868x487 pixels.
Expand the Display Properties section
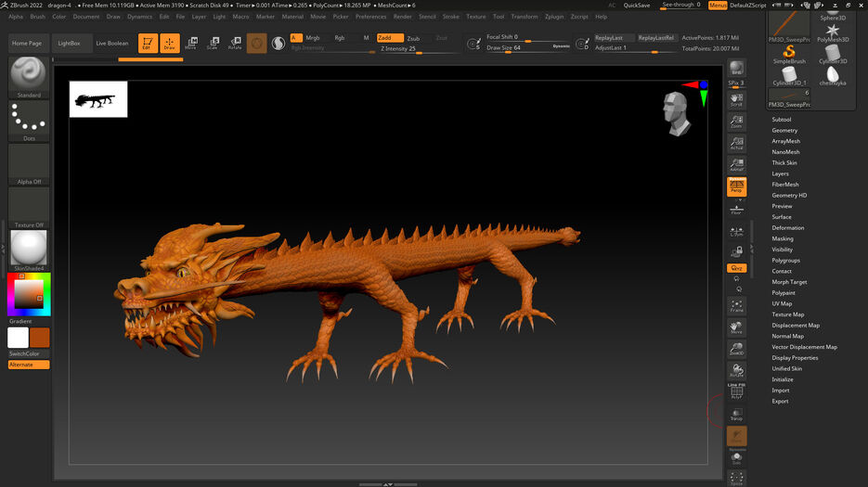click(x=795, y=358)
